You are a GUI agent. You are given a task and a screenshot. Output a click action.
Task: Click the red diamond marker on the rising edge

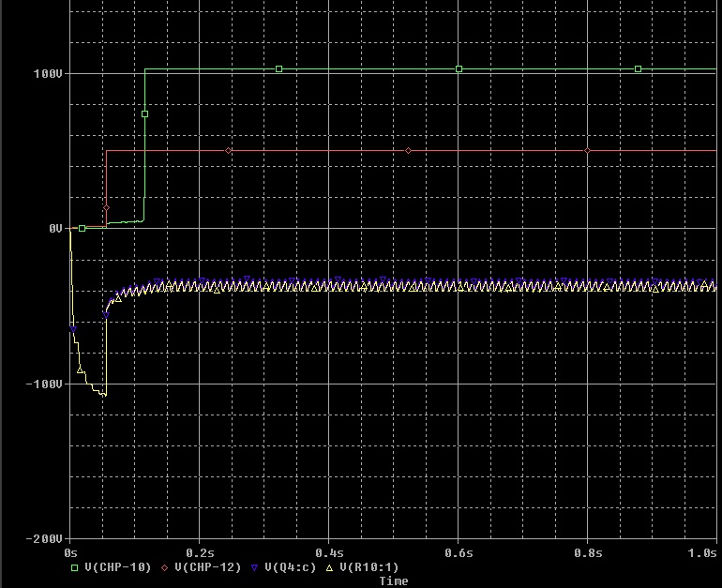click(x=106, y=208)
